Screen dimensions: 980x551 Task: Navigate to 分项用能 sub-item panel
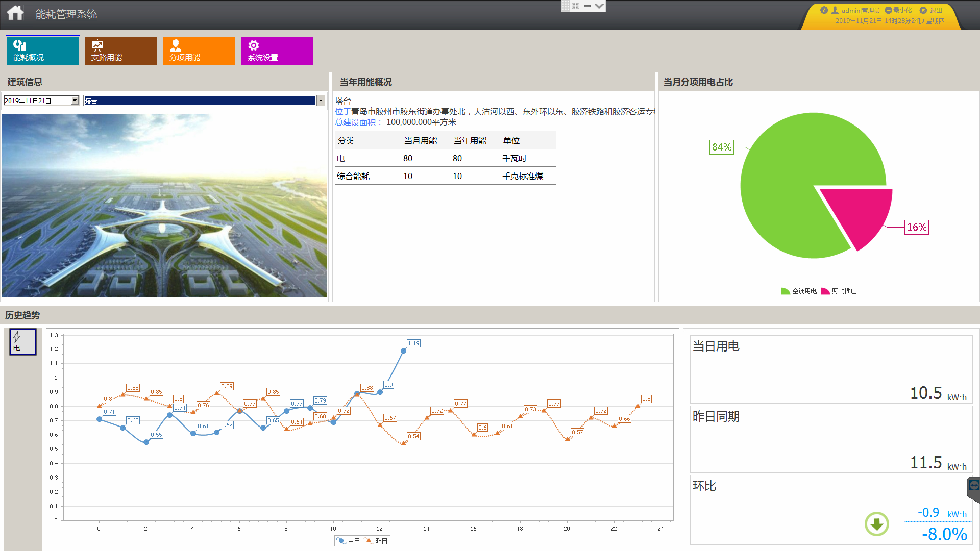click(199, 50)
